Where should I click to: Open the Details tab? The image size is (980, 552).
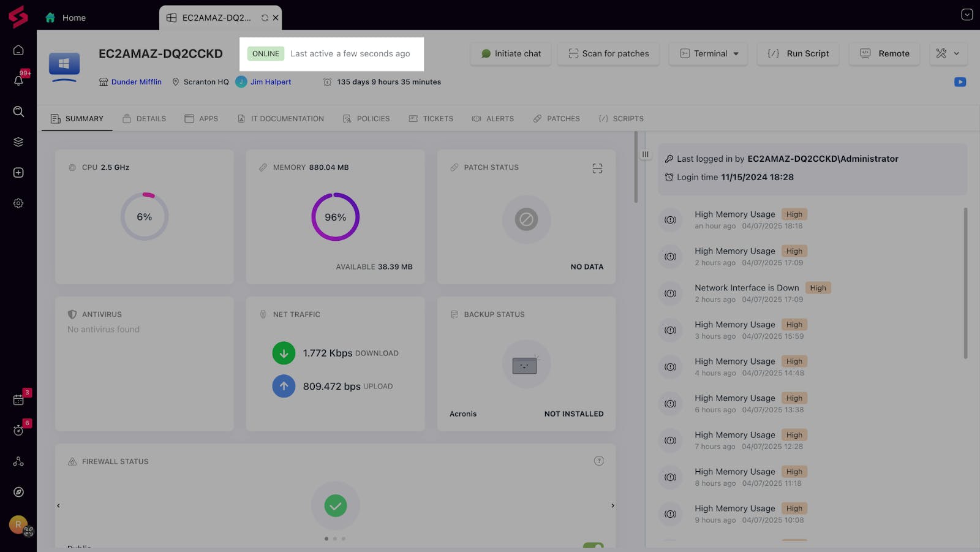point(144,119)
